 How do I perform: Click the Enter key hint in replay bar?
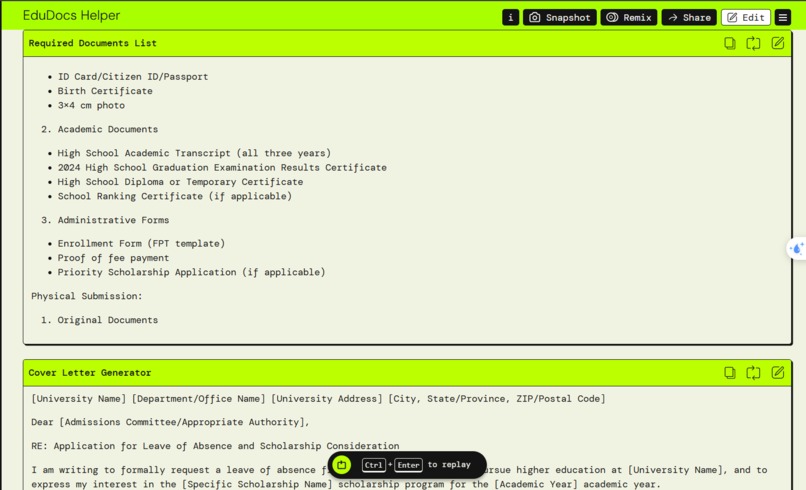408,465
